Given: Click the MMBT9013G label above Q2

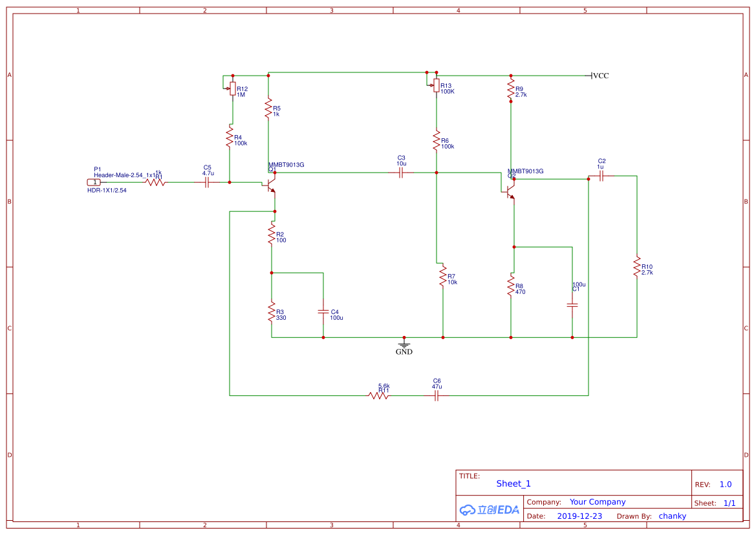Looking at the screenshot, I should 526,171.
